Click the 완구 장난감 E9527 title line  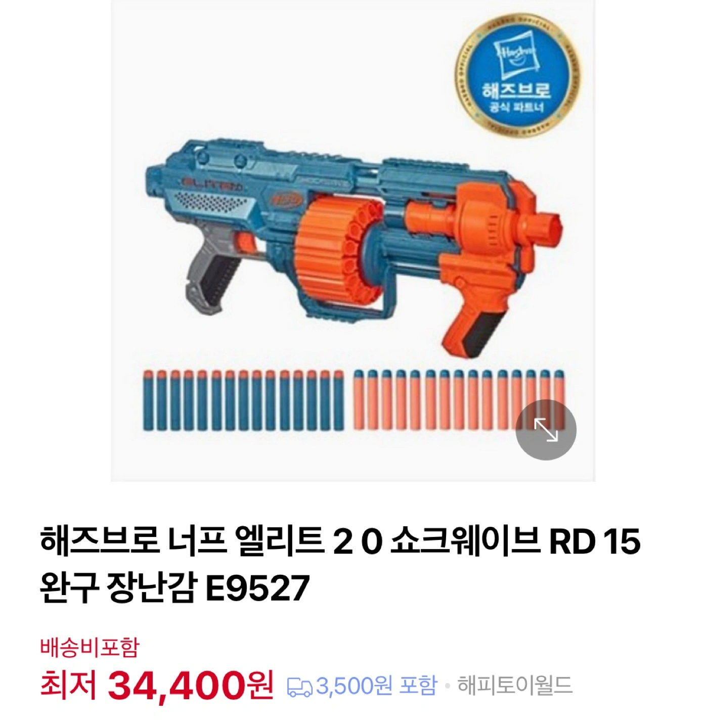[175, 588]
